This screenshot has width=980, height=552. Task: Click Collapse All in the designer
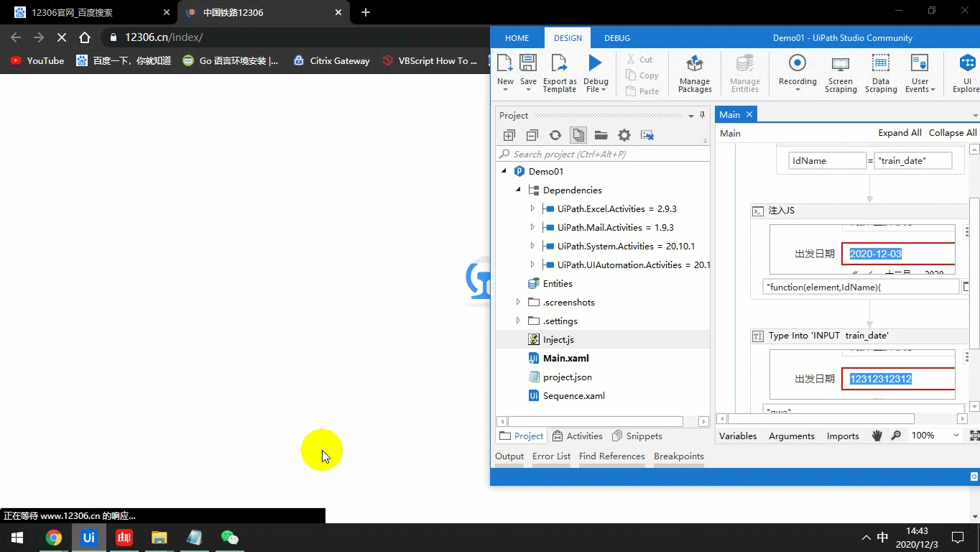[953, 133]
